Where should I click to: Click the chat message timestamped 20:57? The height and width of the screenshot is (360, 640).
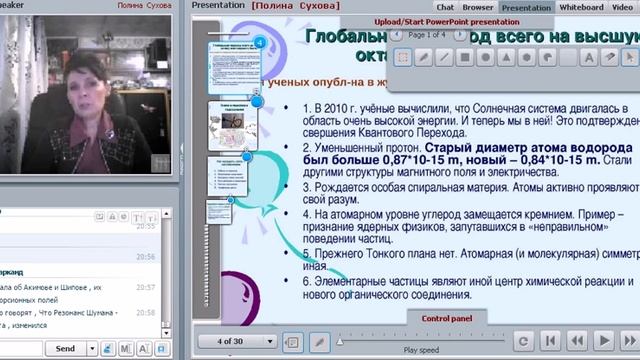coord(78,293)
